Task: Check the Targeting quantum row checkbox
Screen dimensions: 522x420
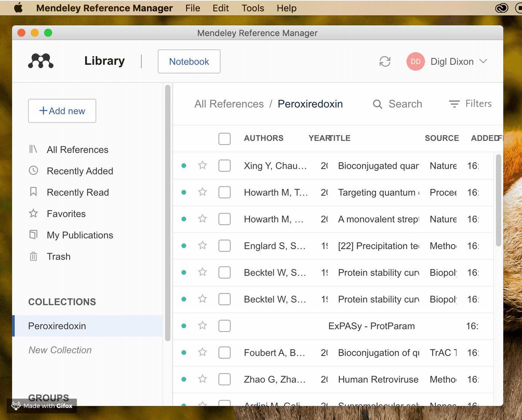Action: pos(224,192)
